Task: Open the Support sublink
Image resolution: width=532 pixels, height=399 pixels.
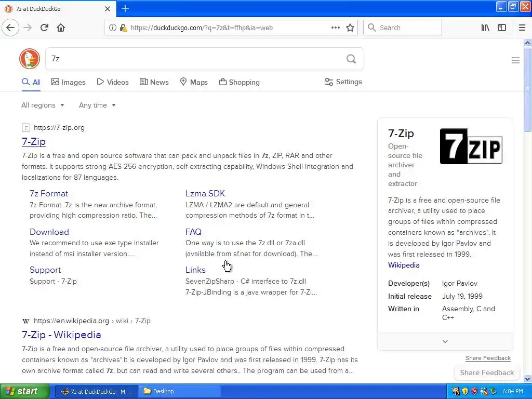Action: 45,270
